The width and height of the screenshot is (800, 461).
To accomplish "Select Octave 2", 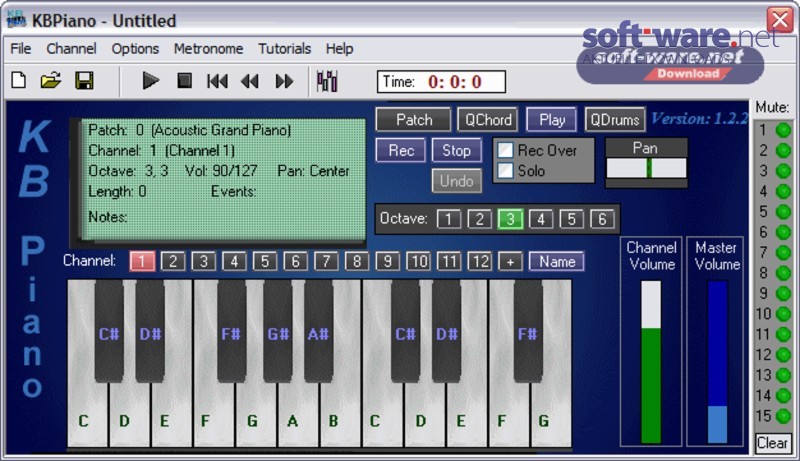I will [x=480, y=219].
